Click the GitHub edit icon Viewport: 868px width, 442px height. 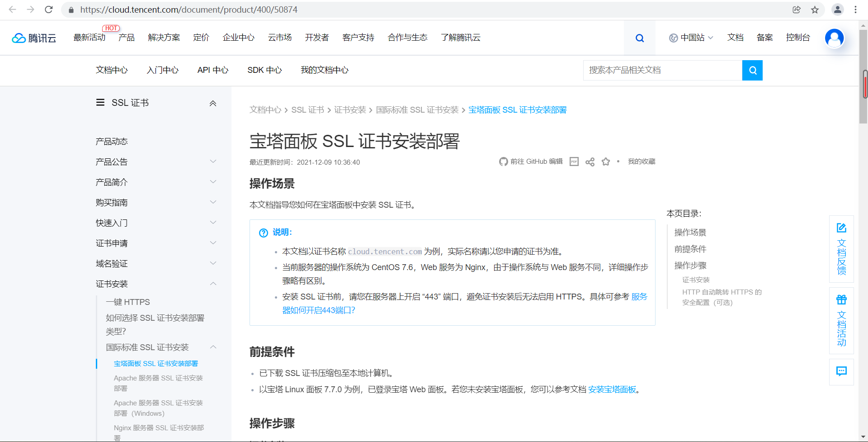(503, 162)
